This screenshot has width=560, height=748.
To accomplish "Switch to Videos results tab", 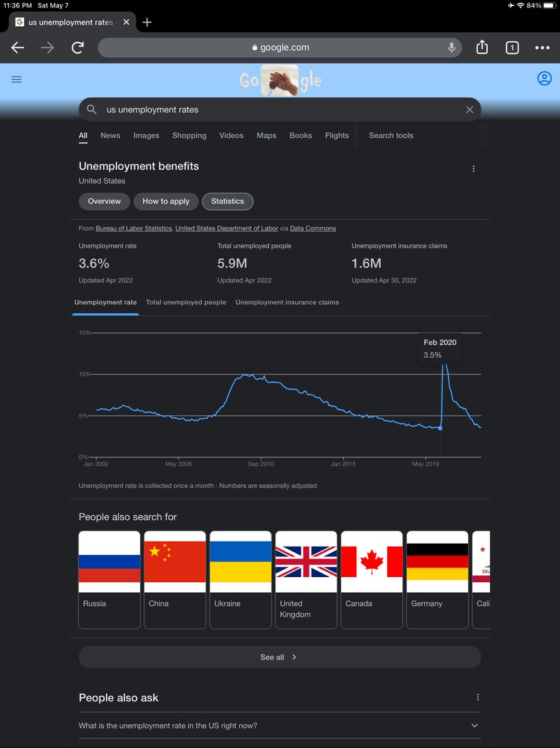I will point(232,135).
